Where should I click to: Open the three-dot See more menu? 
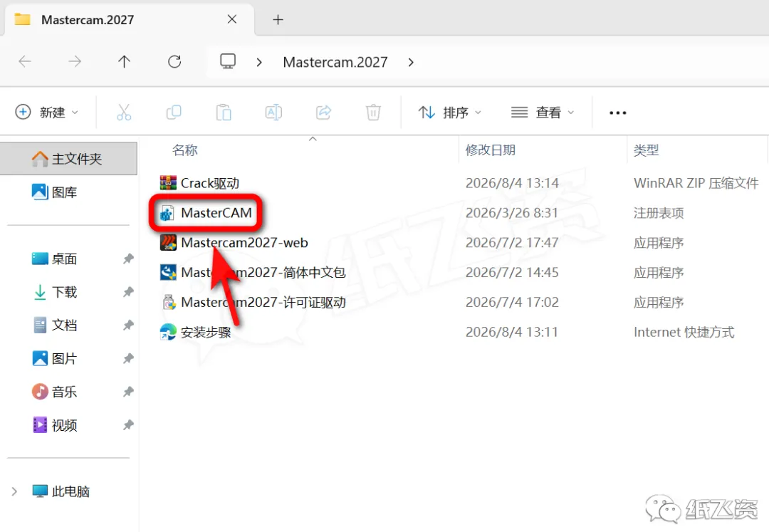tap(617, 113)
